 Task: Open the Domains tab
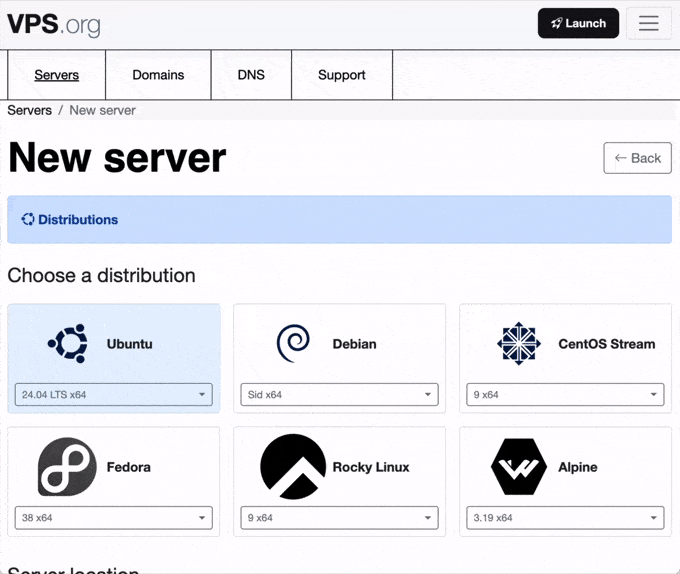pyautogui.click(x=158, y=75)
